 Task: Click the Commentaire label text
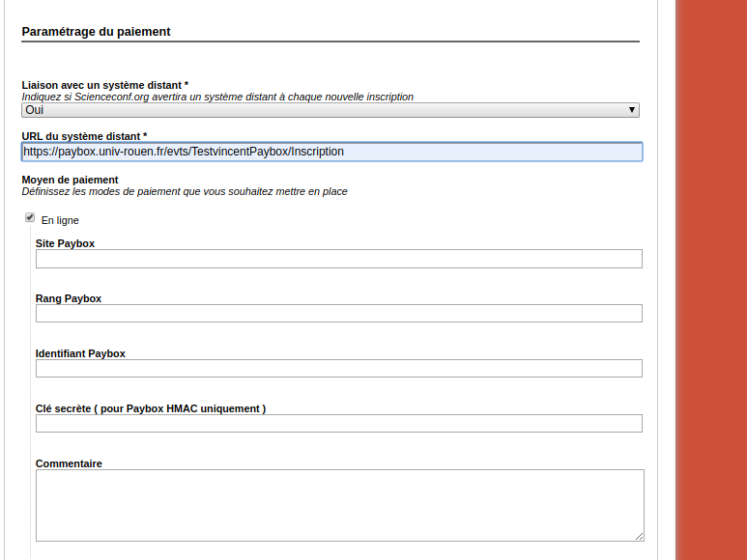pyautogui.click(x=69, y=464)
